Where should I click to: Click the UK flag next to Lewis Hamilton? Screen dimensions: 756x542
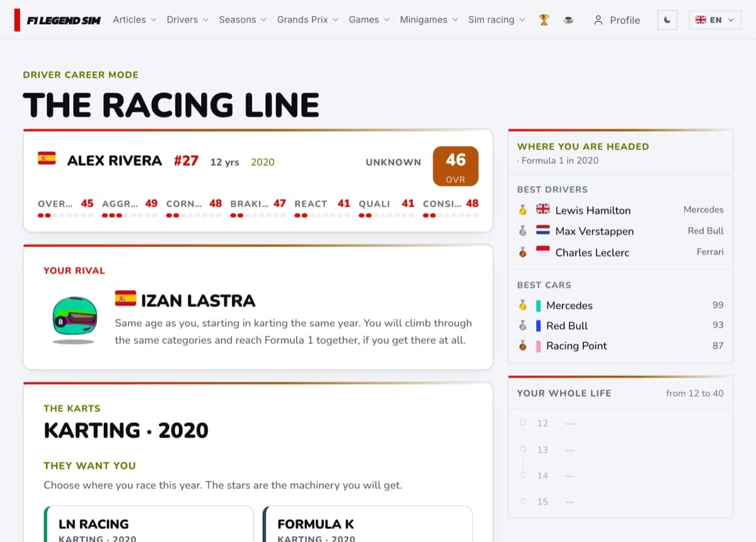(x=543, y=209)
